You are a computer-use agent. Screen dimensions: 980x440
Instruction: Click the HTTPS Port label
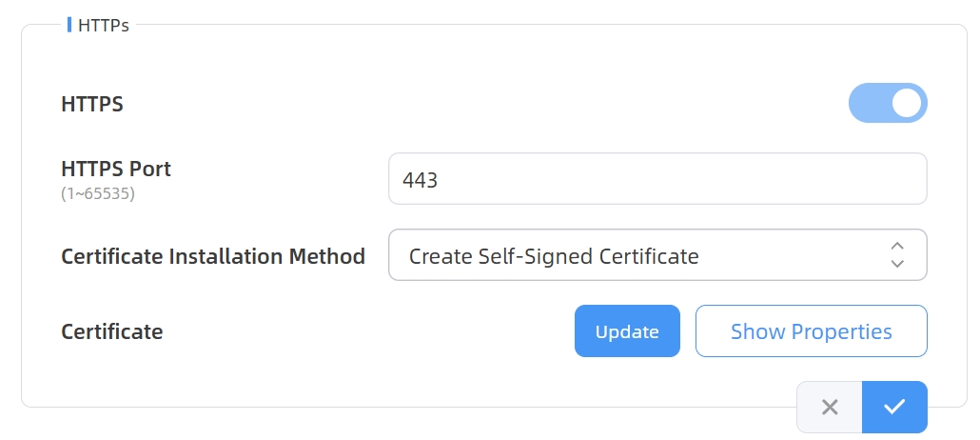click(x=116, y=170)
